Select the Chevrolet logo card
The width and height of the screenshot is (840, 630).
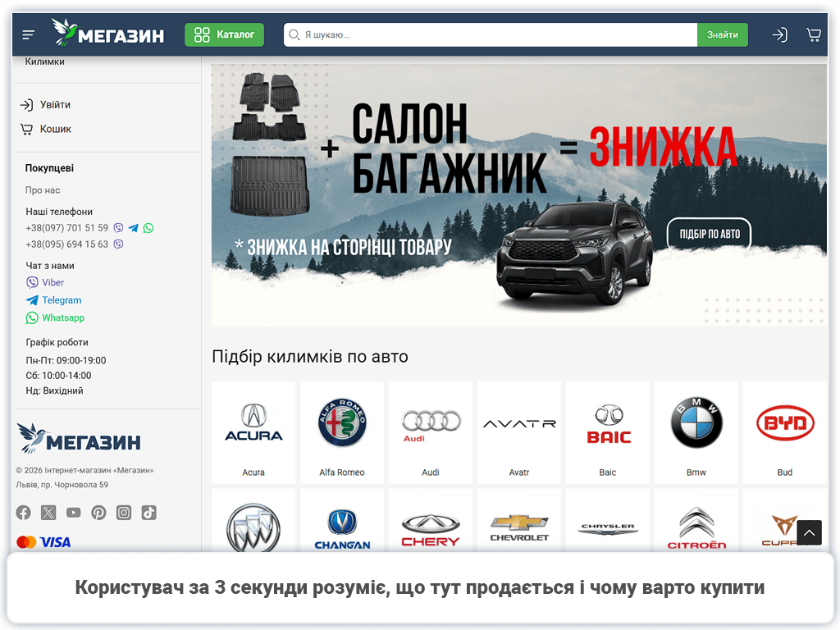pyautogui.click(x=519, y=520)
